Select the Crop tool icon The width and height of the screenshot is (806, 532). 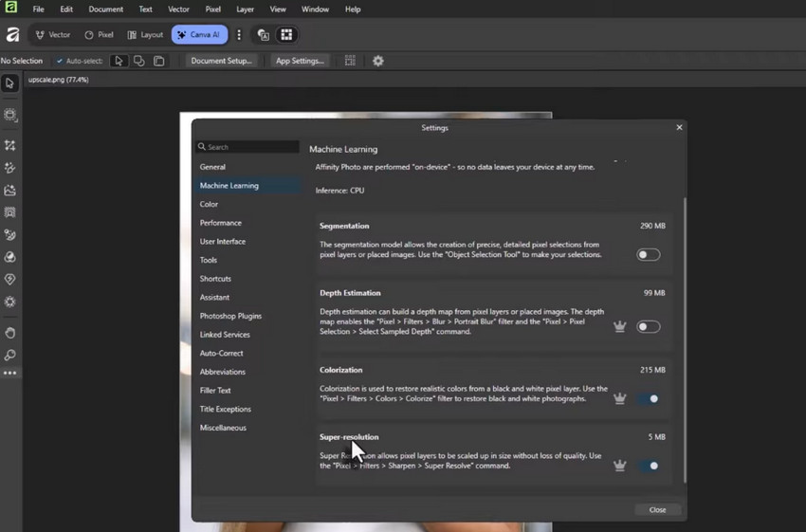(x=9, y=145)
